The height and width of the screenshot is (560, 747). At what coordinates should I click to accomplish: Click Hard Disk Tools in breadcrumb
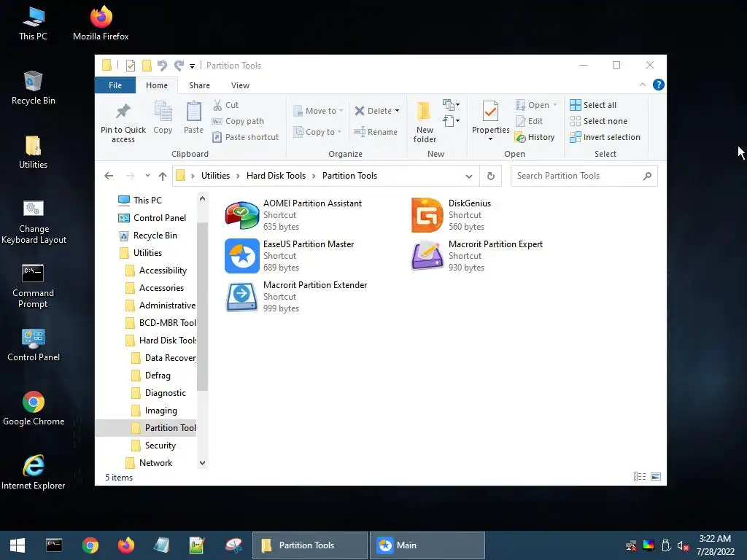[x=276, y=176]
